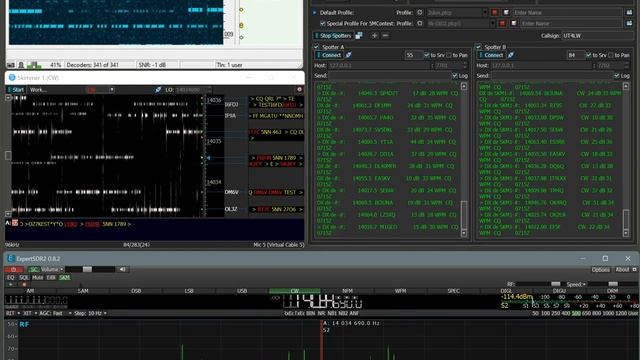Select the CW mode tab

(295, 291)
